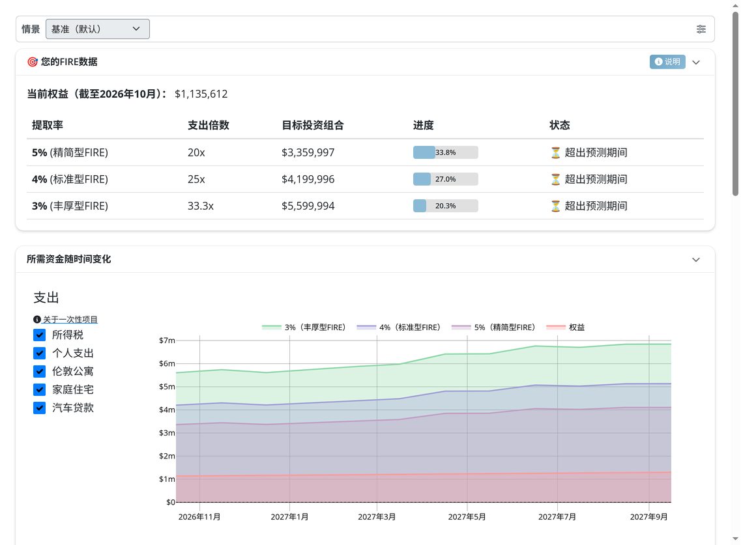Screen dimensions: 756x545
Task: Click the 20x spending multiple cell
Action: 196,153
